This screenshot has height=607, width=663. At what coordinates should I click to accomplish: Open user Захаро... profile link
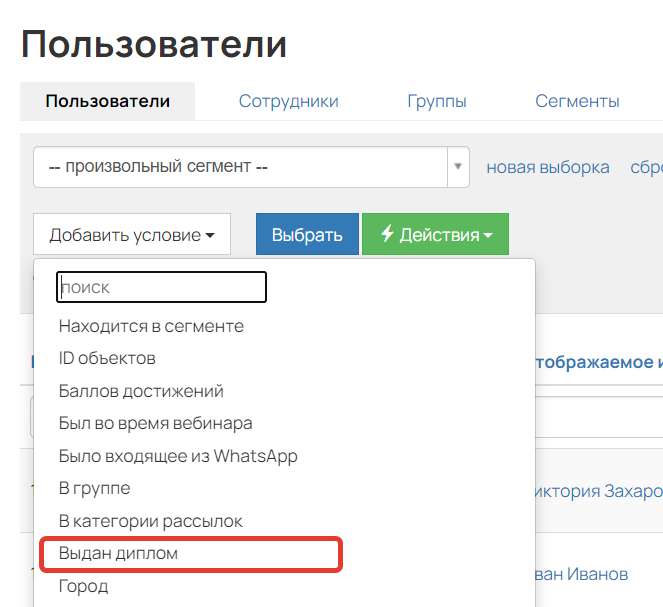598,491
